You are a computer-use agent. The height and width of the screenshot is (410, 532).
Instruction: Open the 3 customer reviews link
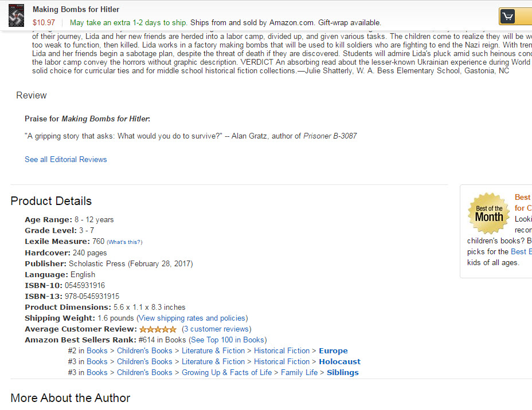coord(216,329)
